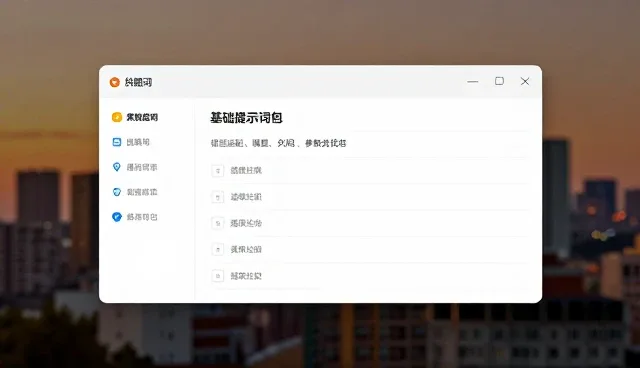This screenshot has height=368, width=640.
Task: Select the second row in the prompt pack list
Action: [x=370, y=197]
